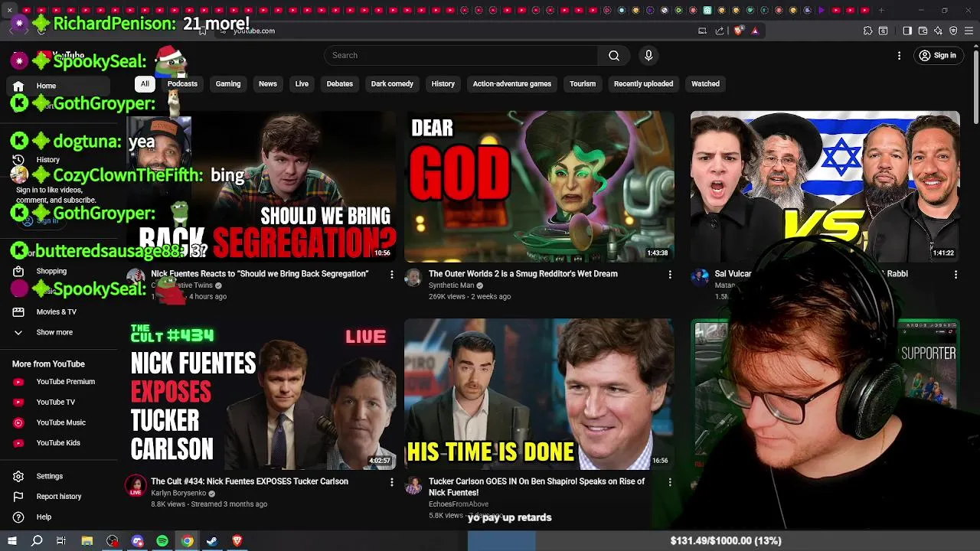
Task: Open Tucker Carlson GOES IN On Ben Shapiro title
Action: tap(537, 487)
